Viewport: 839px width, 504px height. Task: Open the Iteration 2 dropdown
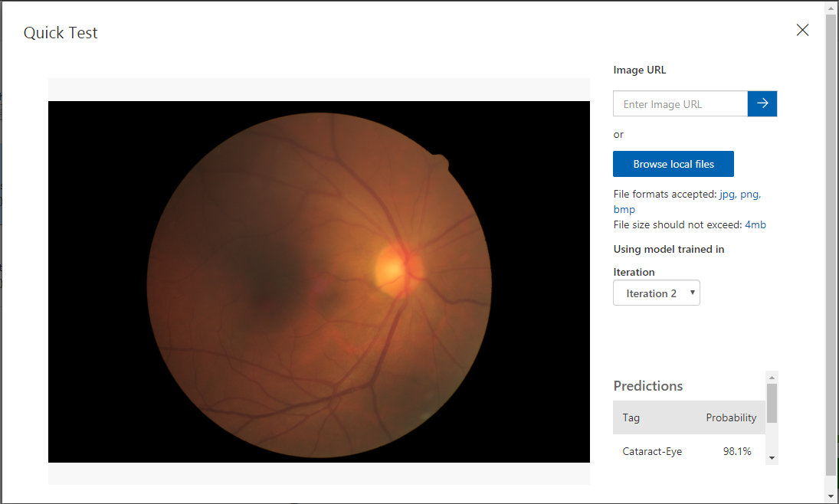[657, 293]
